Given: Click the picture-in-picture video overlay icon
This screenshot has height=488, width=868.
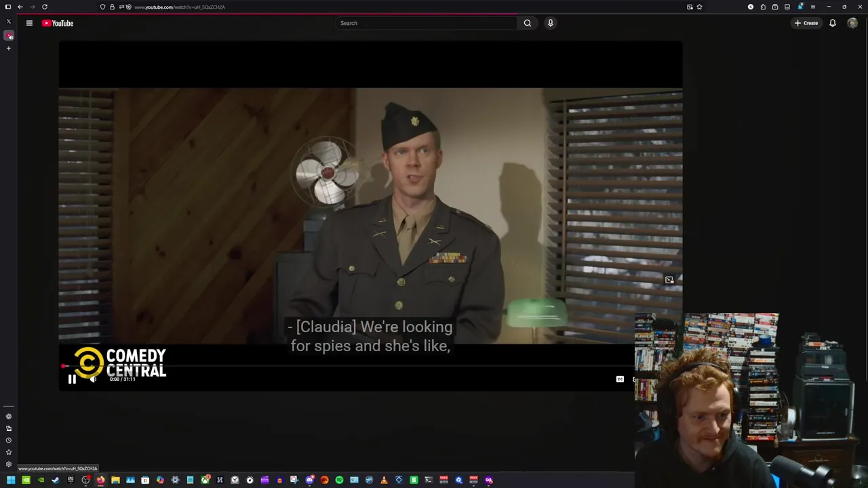Looking at the screenshot, I should [x=669, y=280].
